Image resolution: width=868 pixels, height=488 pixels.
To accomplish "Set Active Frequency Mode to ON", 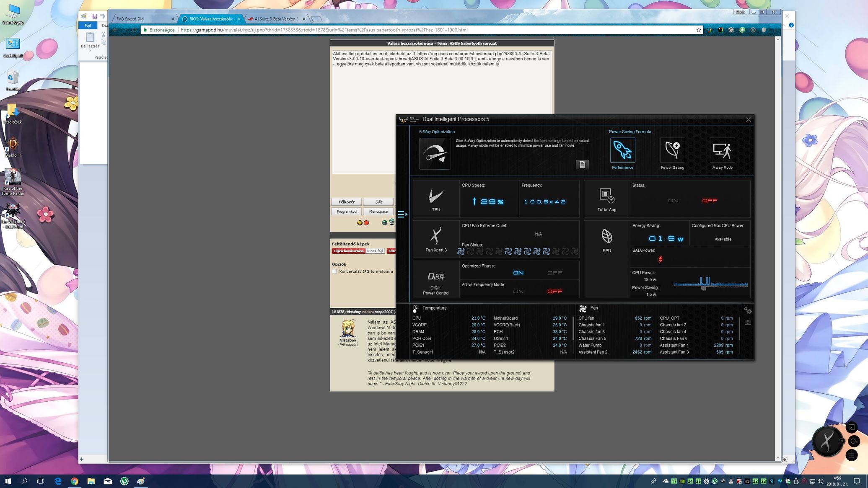I will coord(518,292).
